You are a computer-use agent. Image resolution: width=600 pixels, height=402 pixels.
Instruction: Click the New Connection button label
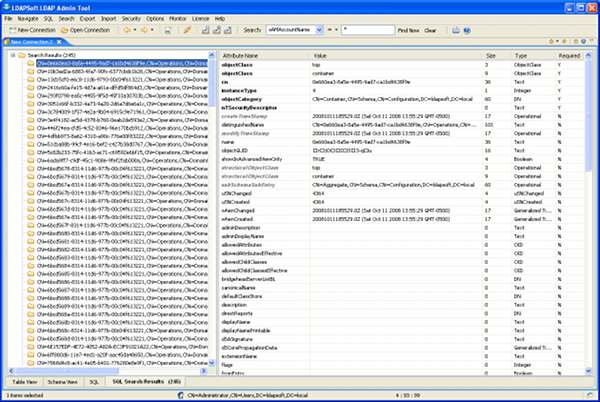[x=37, y=30]
